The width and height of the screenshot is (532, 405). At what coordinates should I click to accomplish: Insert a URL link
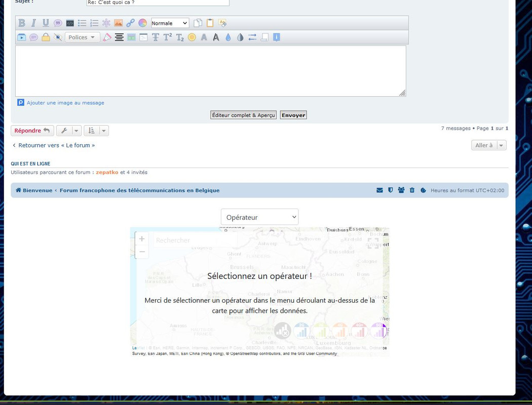(130, 23)
